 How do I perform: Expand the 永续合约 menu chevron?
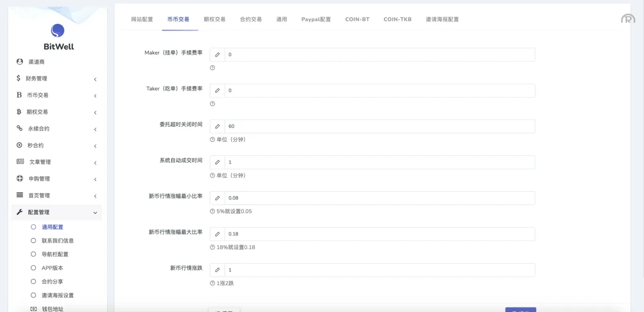pyautogui.click(x=95, y=129)
